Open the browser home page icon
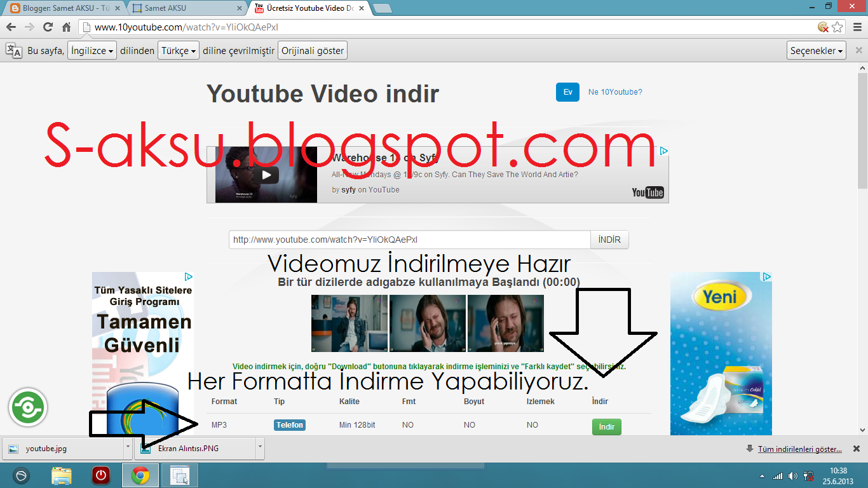868x488 pixels. coord(66,27)
